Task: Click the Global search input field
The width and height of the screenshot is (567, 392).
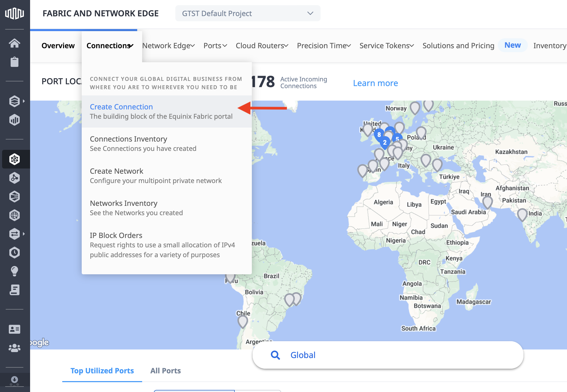Action: click(388, 355)
